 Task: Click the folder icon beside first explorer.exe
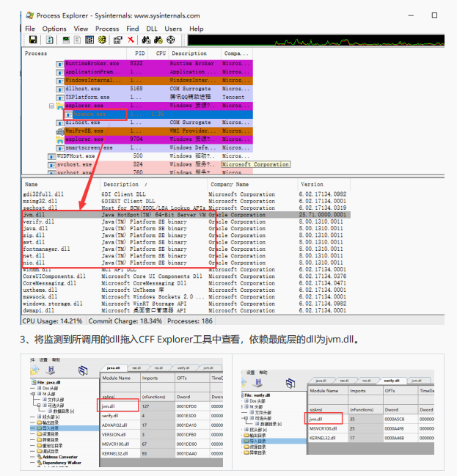point(60,106)
